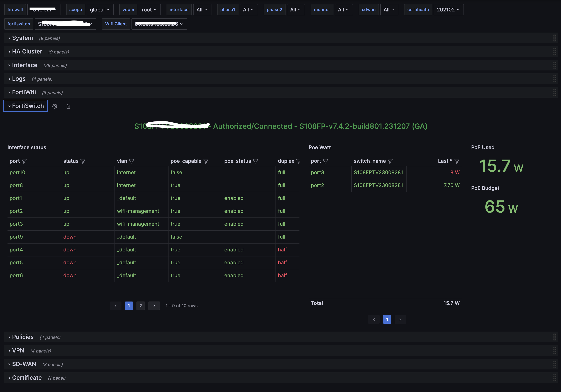This screenshot has width=561, height=392.
Task: Click the vlan column filter icon
Action: pos(131,161)
